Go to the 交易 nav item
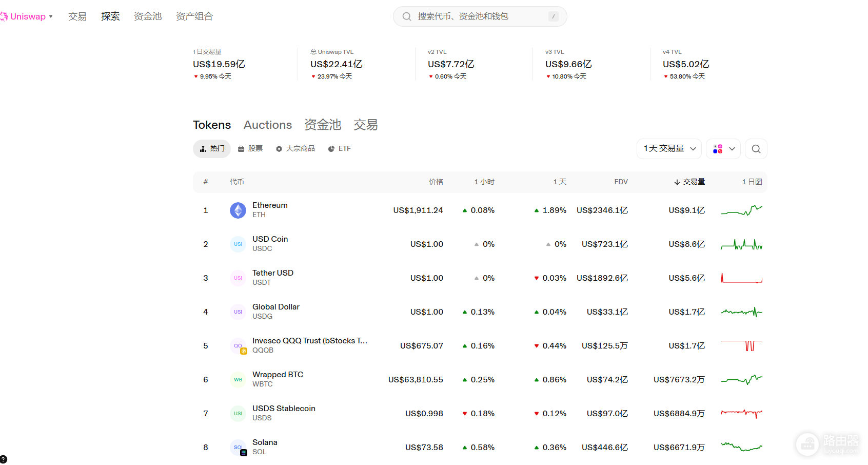 click(77, 16)
